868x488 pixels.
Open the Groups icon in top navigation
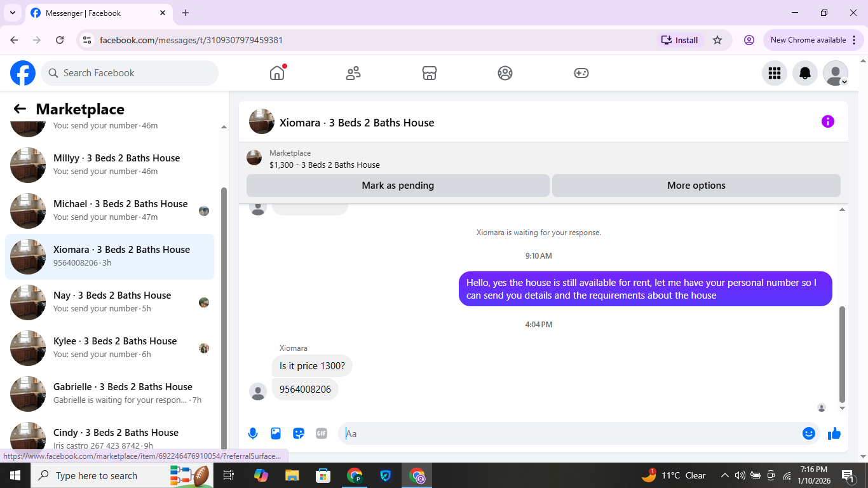pyautogui.click(x=505, y=73)
